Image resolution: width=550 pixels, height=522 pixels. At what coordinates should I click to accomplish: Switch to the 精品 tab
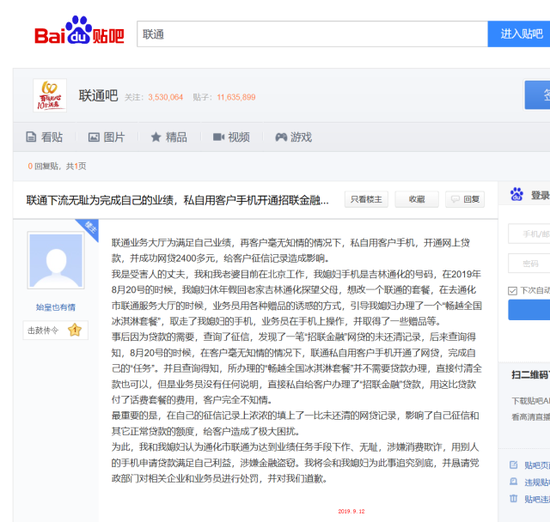coord(169,137)
